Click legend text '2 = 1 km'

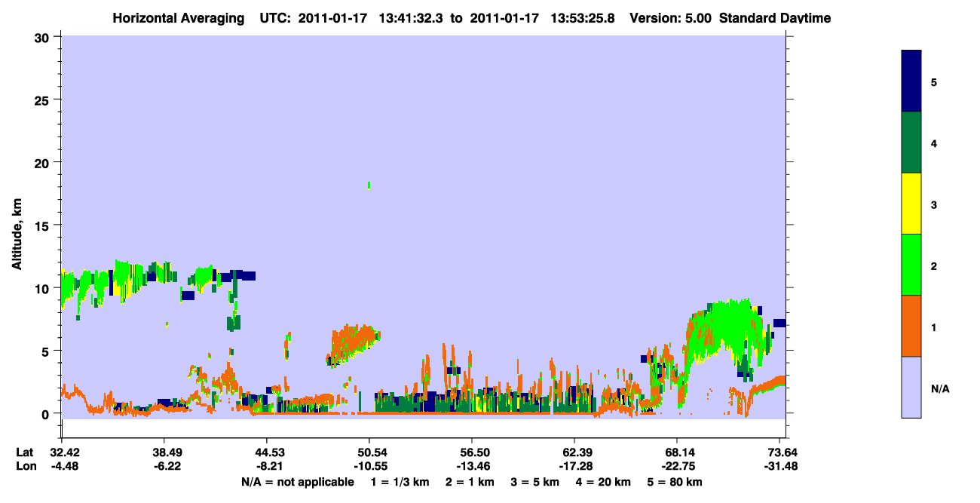pyautogui.click(x=471, y=482)
